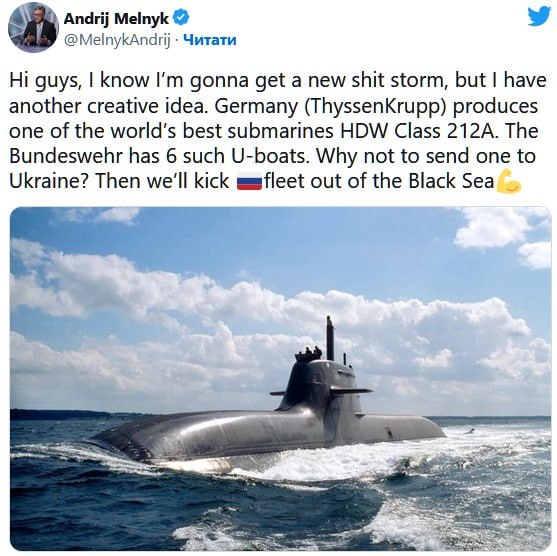Click the blue verified badge
Image resolution: width=557 pixels, height=556 pixels.
click(181, 17)
